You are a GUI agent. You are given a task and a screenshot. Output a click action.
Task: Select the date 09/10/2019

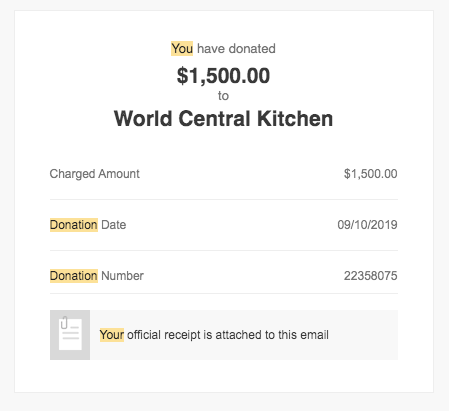click(367, 225)
